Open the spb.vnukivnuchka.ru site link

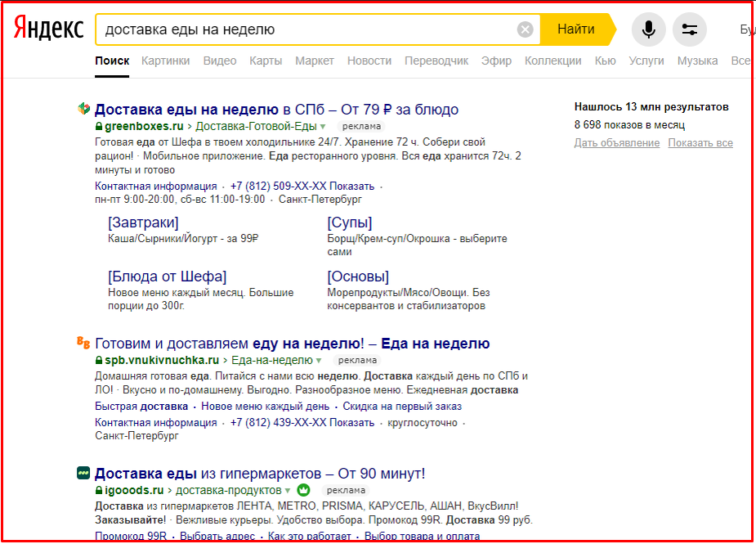[x=162, y=360]
